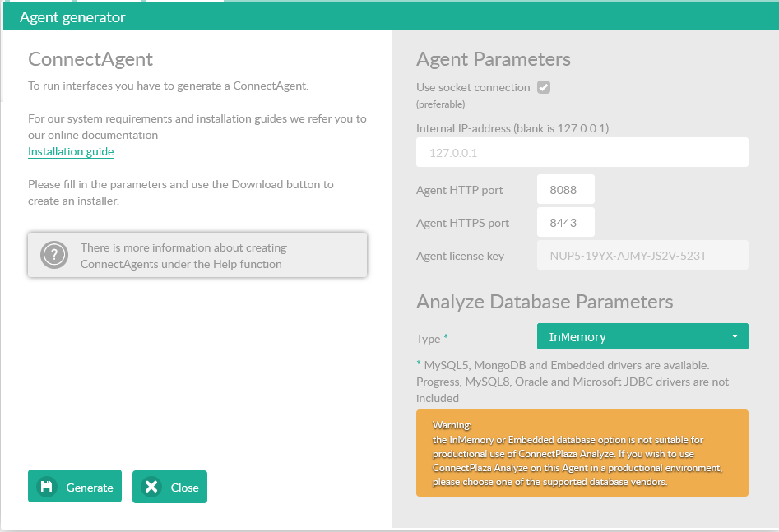This screenshot has height=532, width=779.
Task: Click the Agent HTTPS port field 8443
Action: (565, 223)
